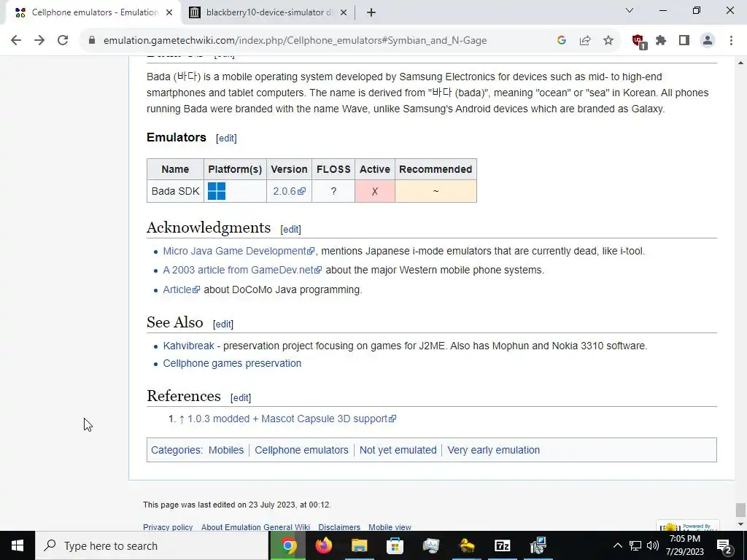Open Not yet emulated category
Image resolution: width=747 pixels, height=560 pixels.
click(398, 450)
